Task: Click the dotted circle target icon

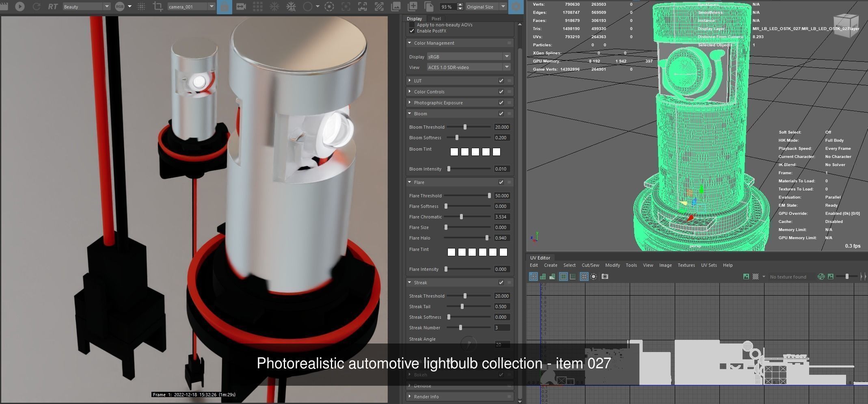Action: 329,6
